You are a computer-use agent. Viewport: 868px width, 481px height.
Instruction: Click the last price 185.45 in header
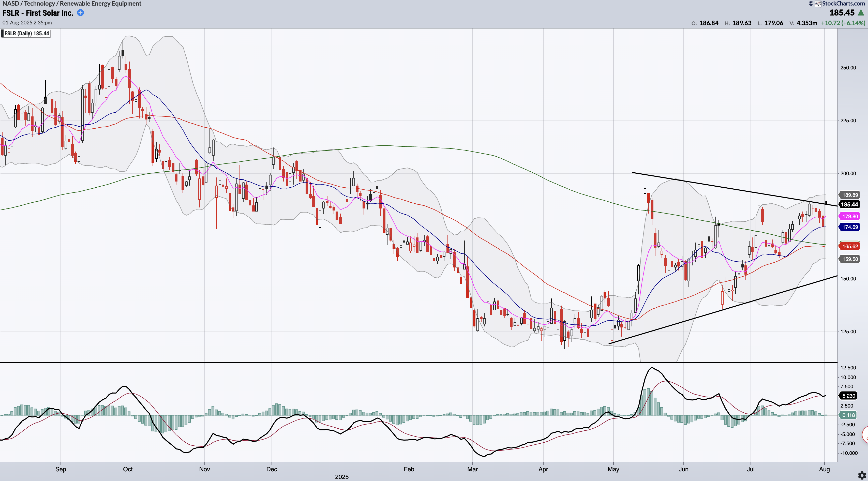click(x=842, y=13)
